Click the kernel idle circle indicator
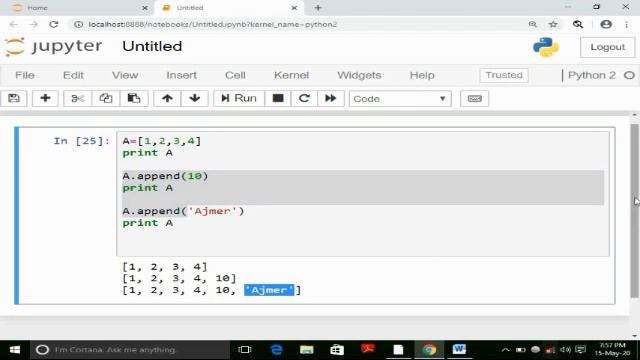This screenshot has height=360, width=640. click(629, 75)
